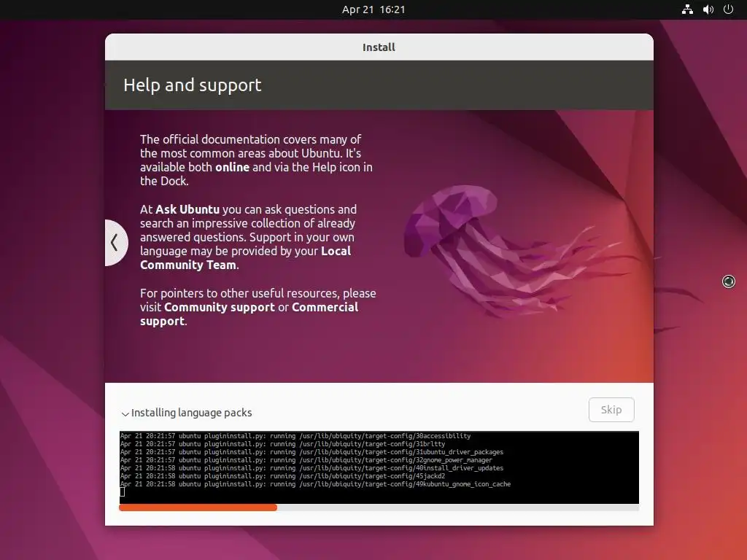The width and height of the screenshot is (747, 560).
Task: Click the Help and support heading
Action: coord(193,85)
